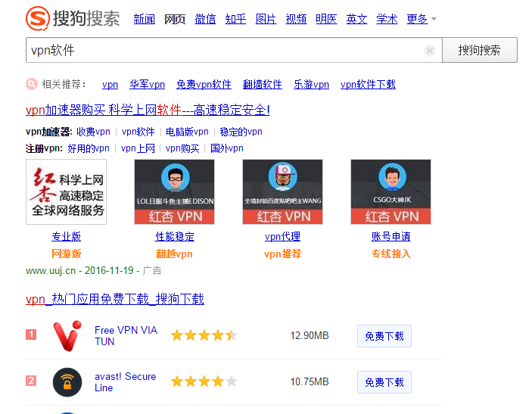Open the 视频 tab

point(296,19)
